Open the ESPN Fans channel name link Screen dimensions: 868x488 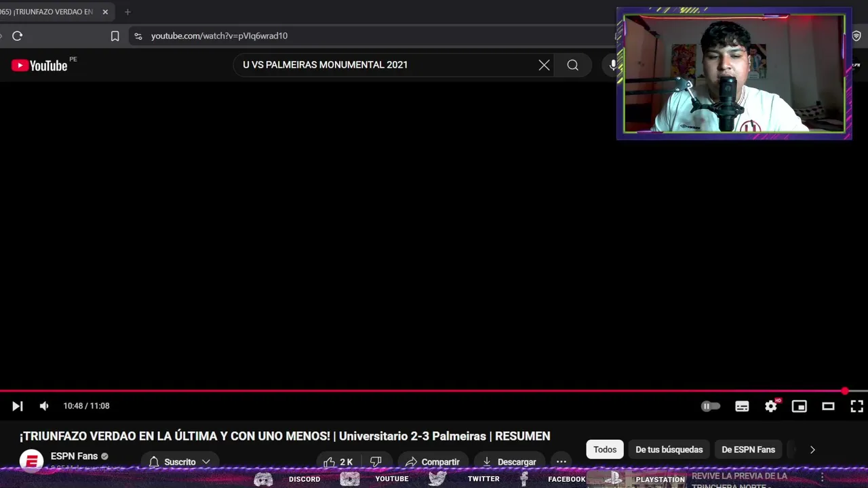pos(74,456)
